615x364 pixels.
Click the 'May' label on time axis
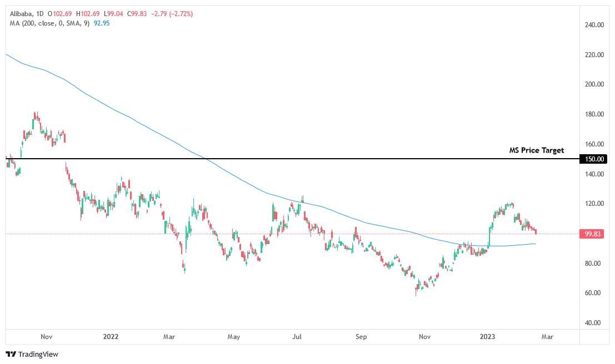tap(234, 337)
